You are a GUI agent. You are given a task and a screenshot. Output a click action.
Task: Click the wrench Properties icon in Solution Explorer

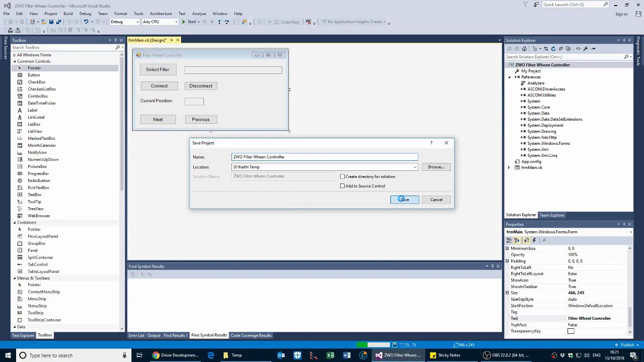(x=586, y=49)
